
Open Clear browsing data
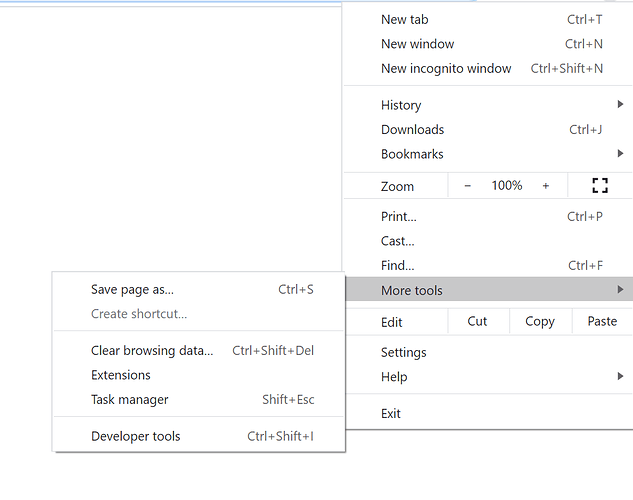(152, 350)
